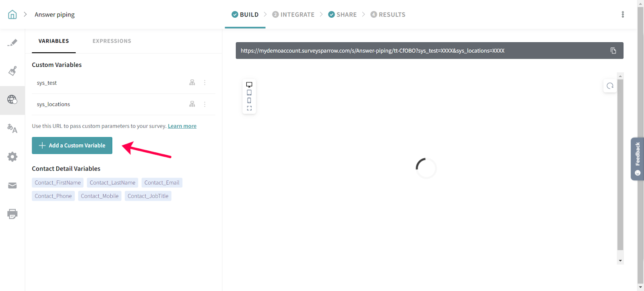Toggle fullscreen preview mode
Viewport: 644px width, 291px height.
point(249,109)
